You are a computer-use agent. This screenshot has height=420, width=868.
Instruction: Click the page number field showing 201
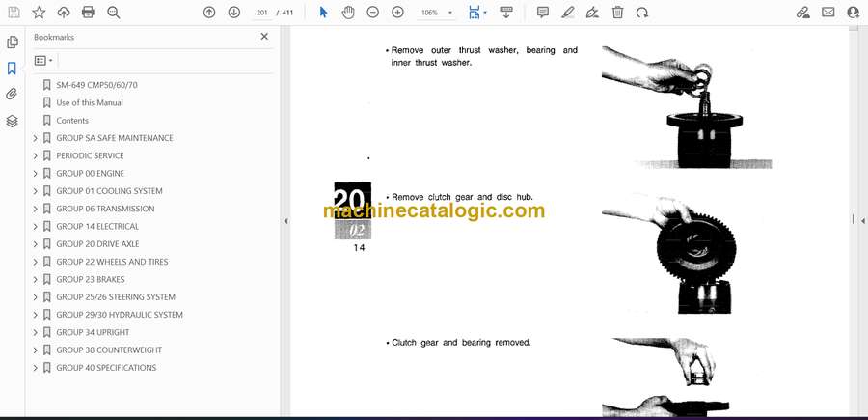click(x=261, y=13)
